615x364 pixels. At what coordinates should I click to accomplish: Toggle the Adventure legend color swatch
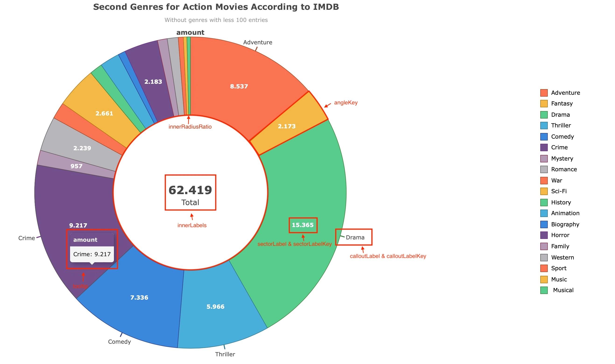click(544, 93)
